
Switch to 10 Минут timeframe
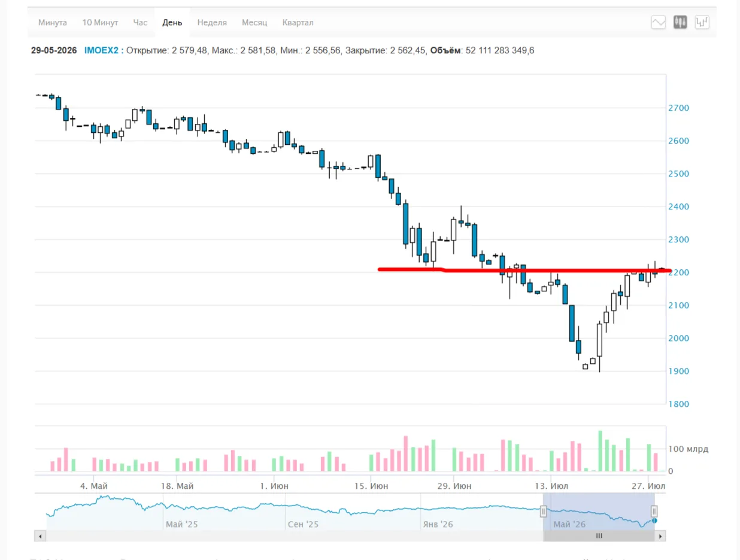[100, 23]
